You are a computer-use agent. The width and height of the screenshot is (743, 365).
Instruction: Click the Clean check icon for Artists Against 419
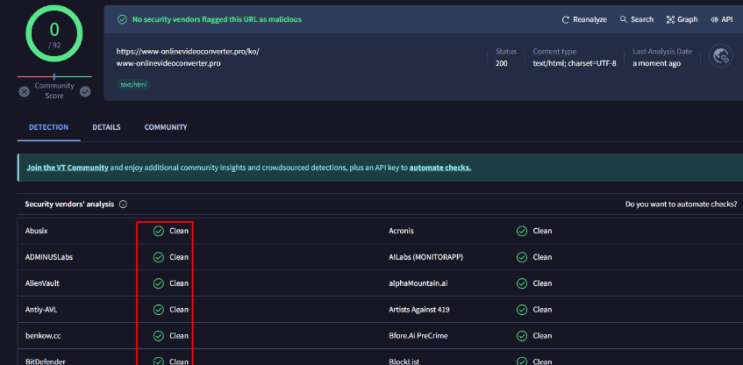tap(522, 310)
